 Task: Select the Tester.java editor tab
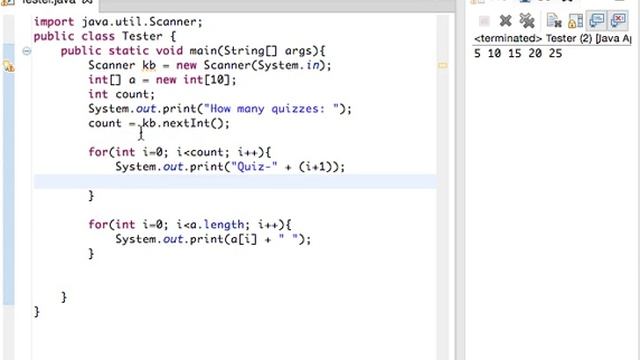48,2
